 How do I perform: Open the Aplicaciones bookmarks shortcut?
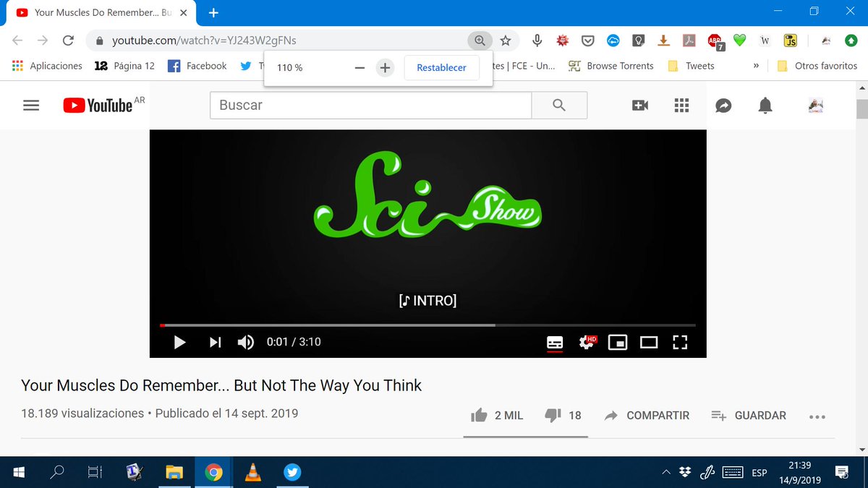pos(48,66)
